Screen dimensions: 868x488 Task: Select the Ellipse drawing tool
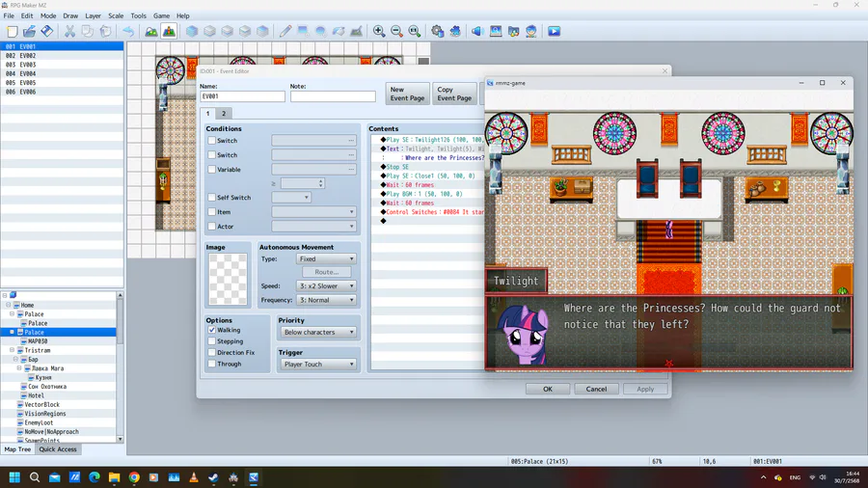pyautogui.click(x=320, y=32)
